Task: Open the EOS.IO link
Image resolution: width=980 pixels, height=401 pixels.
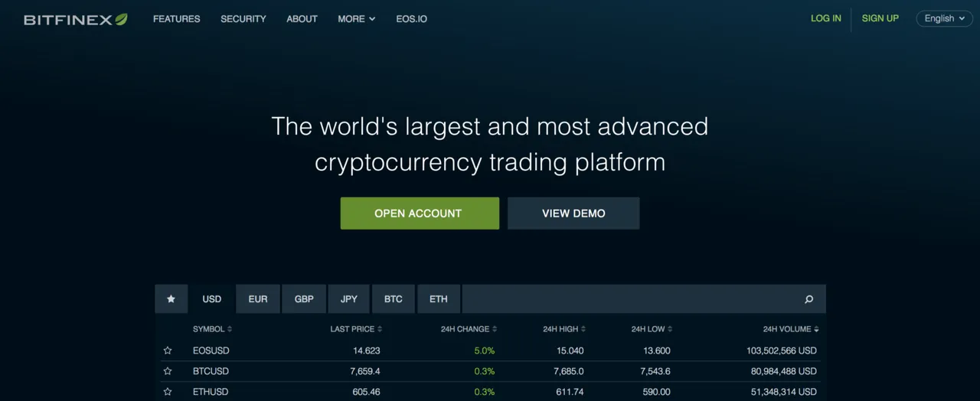Action: coord(412,19)
